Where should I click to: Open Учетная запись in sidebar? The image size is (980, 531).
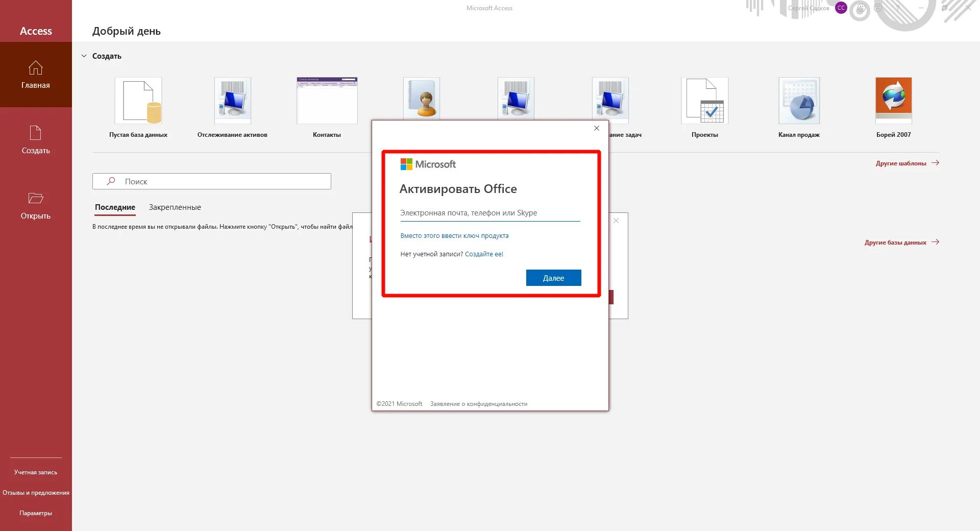[x=36, y=472]
